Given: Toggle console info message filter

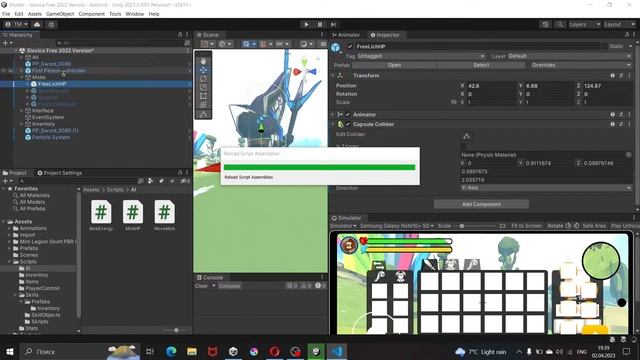Looking at the screenshot, I should (x=292, y=286).
